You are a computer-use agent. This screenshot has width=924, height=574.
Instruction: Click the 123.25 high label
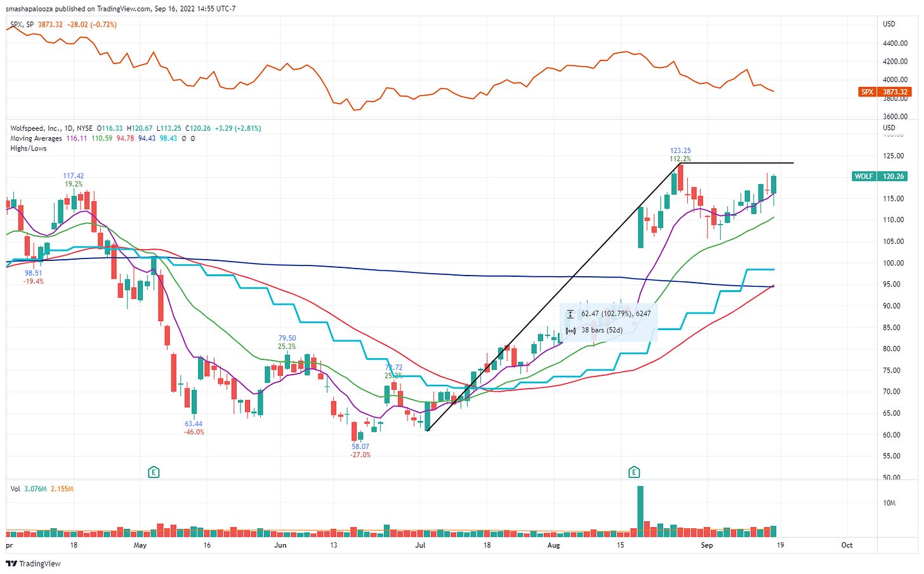pos(680,150)
